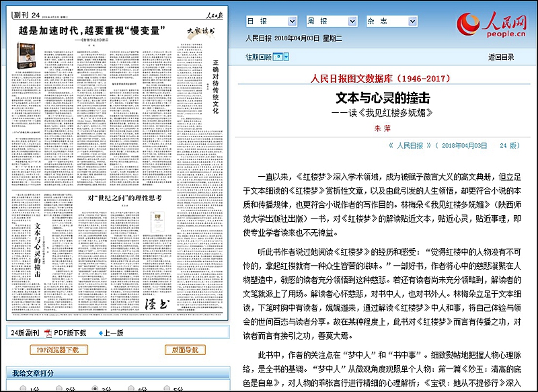The height and width of the screenshot is (392, 538).
Task: Click the 人民日报 masthead logo on the preview
Action: (215, 15)
